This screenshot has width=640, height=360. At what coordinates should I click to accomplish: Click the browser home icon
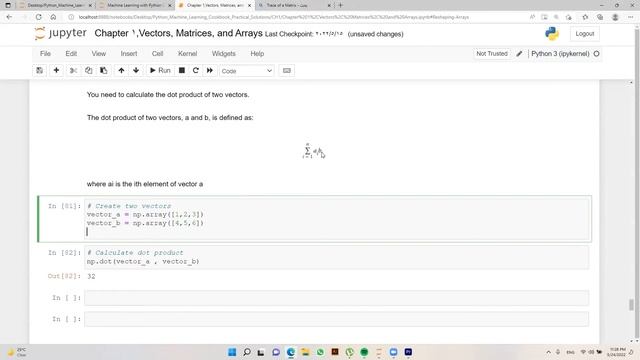click(x=53, y=17)
